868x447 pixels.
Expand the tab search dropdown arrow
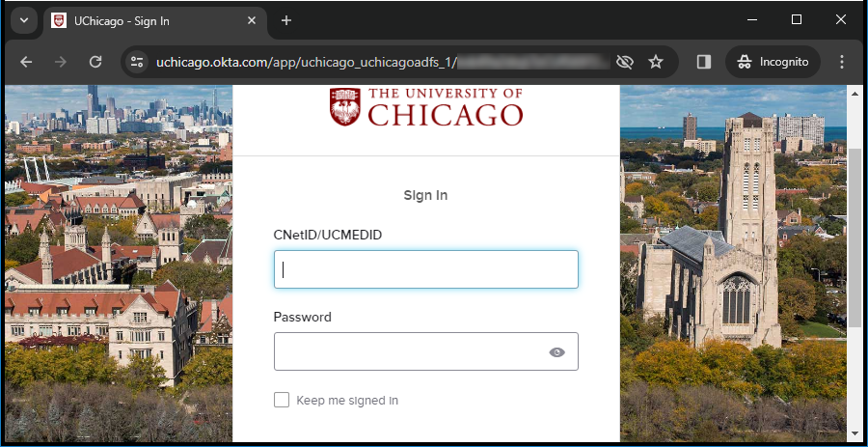pos(24,20)
